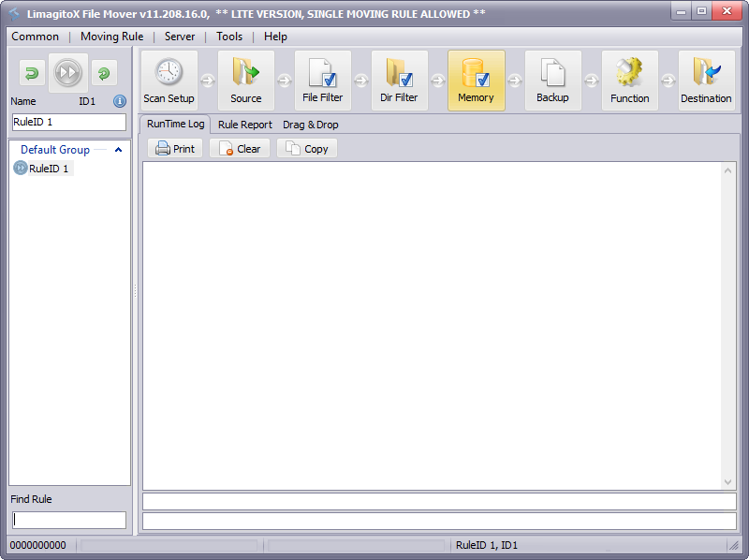Open the Dir Filter settings
The image size is (749, 560).
click(400, 81)
